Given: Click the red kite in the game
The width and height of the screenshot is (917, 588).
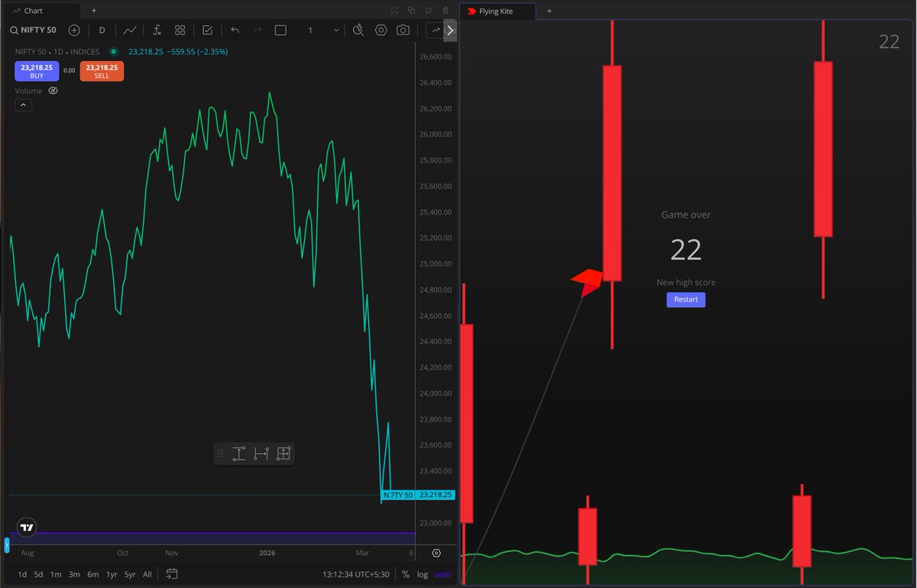Looking at the screenshot, I should tap(588, 283).
